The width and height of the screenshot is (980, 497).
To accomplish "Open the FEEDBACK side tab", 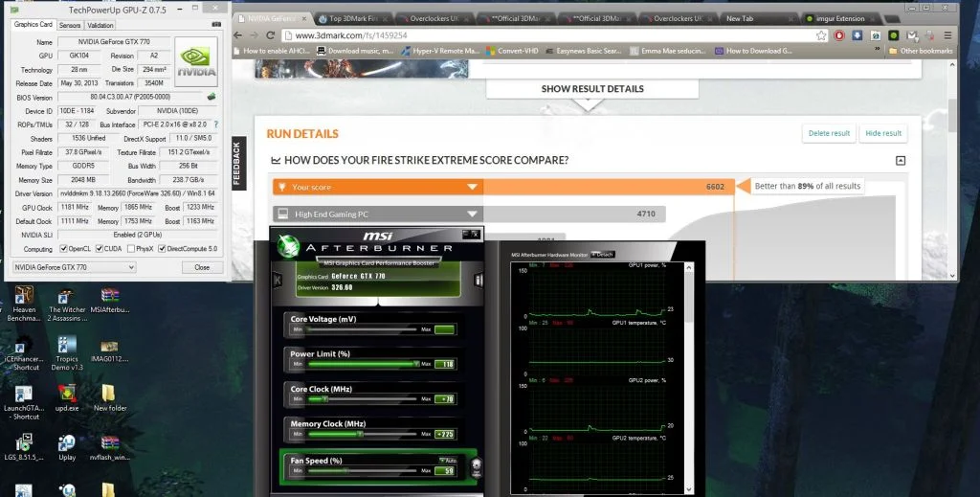I will coord(237,163).
